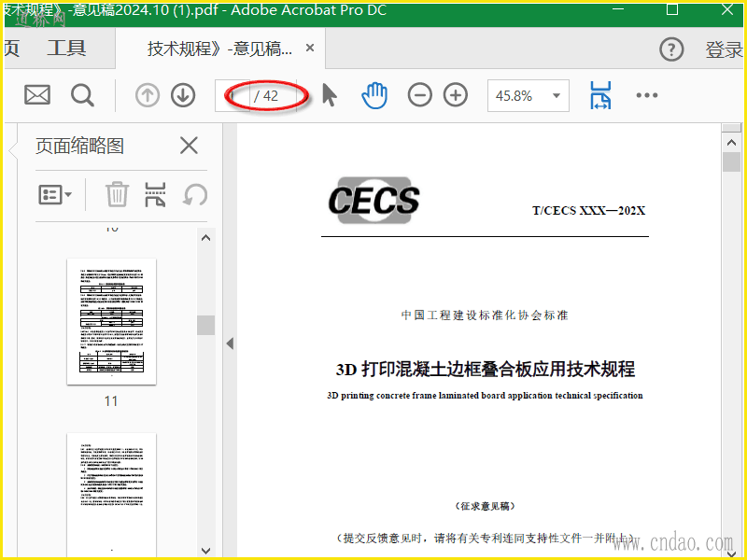
Task: Click the page number input field
Action: tap(232, 96)
